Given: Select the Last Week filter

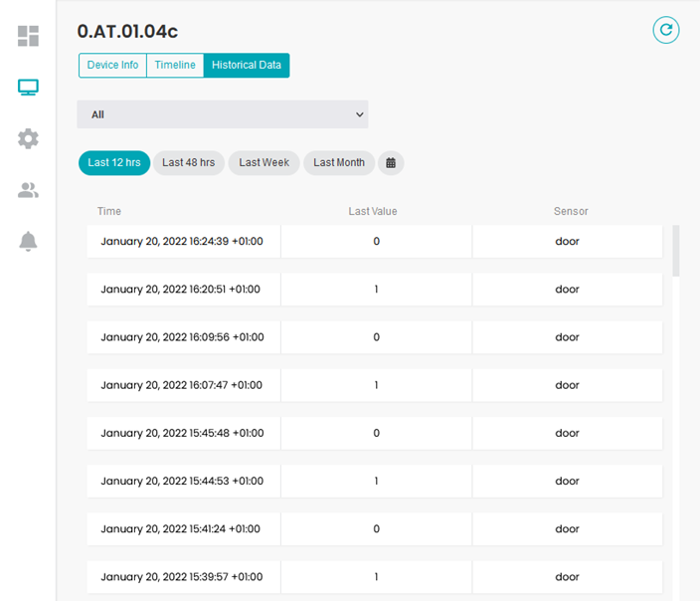Looking at the screenshot, I should click(263, 162).
